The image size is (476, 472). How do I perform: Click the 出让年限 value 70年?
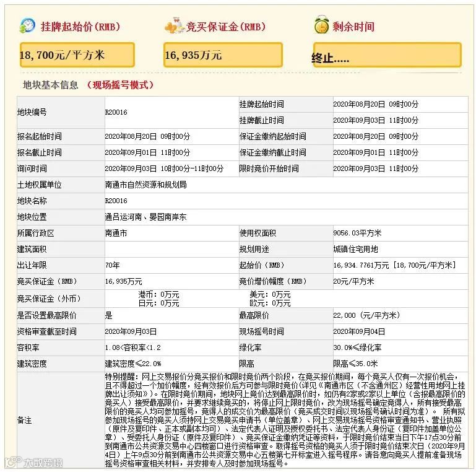112,265
